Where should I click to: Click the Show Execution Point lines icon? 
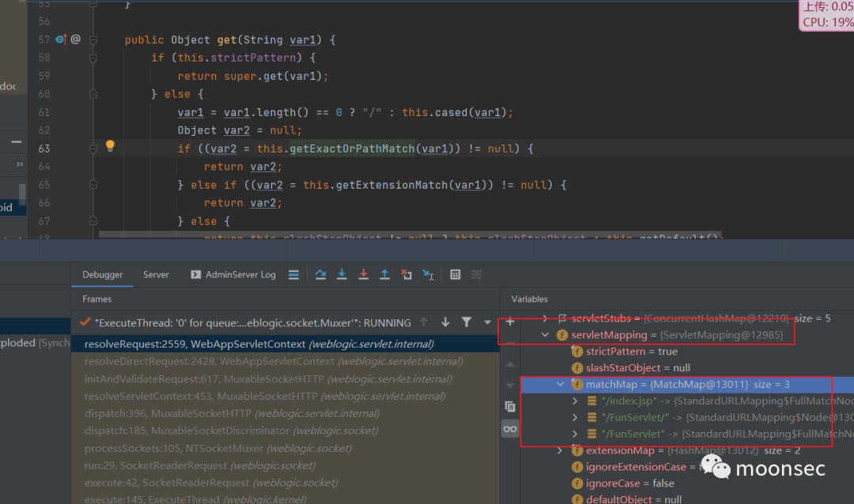(293, 275)
